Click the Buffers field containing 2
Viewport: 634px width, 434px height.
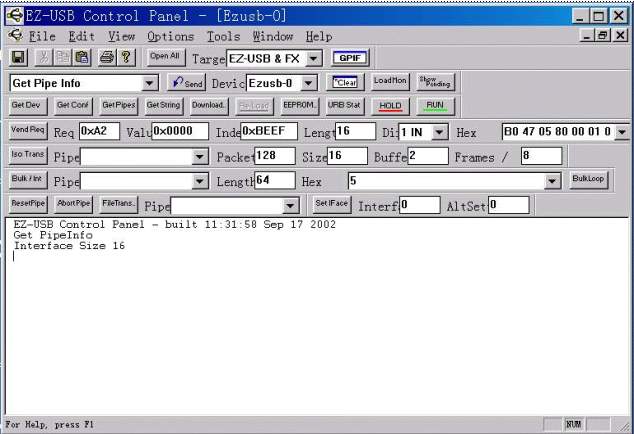click(428, 156)
